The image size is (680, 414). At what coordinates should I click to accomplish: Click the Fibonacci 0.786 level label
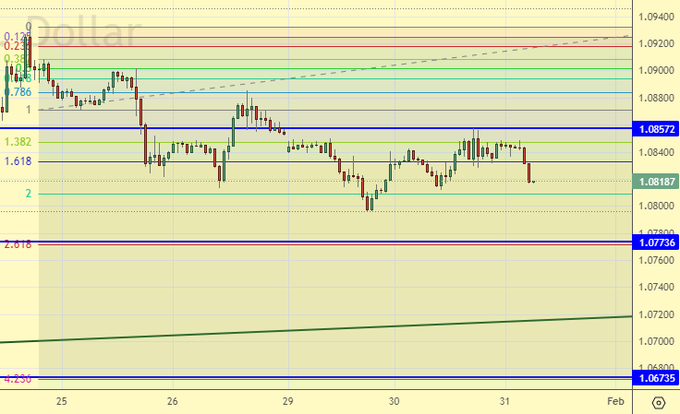(19, 92)
